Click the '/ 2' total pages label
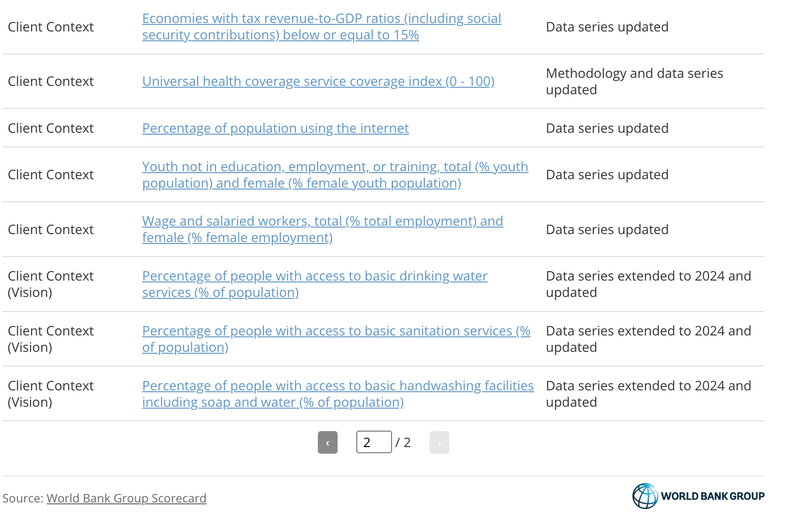 (x=403, y=442)
